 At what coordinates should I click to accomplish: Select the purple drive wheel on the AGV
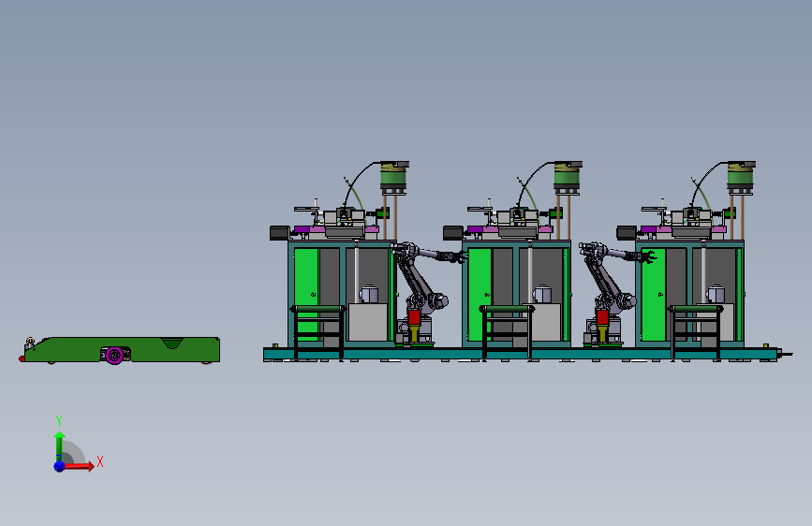pyautogui.click(x=114, y=355)
